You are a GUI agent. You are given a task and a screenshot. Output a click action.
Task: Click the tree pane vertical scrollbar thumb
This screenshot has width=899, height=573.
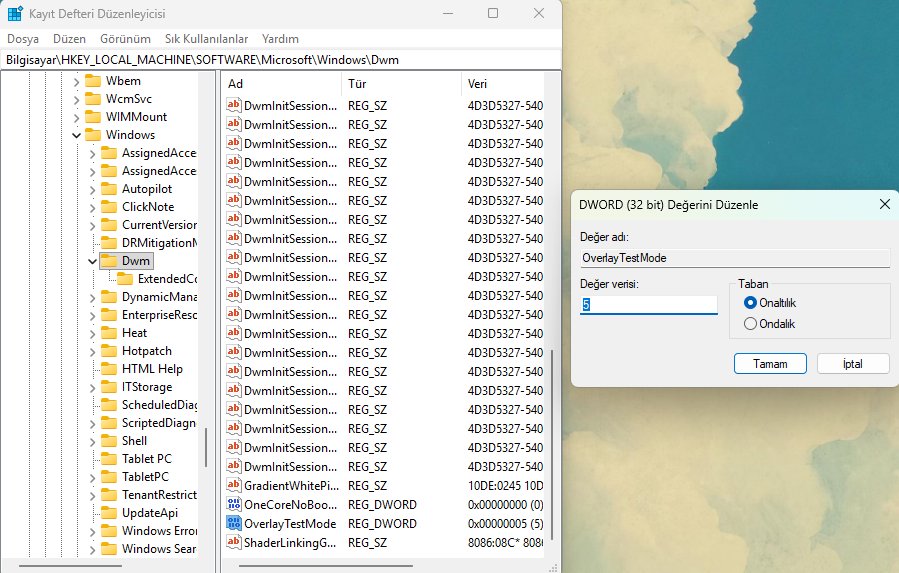206,447
